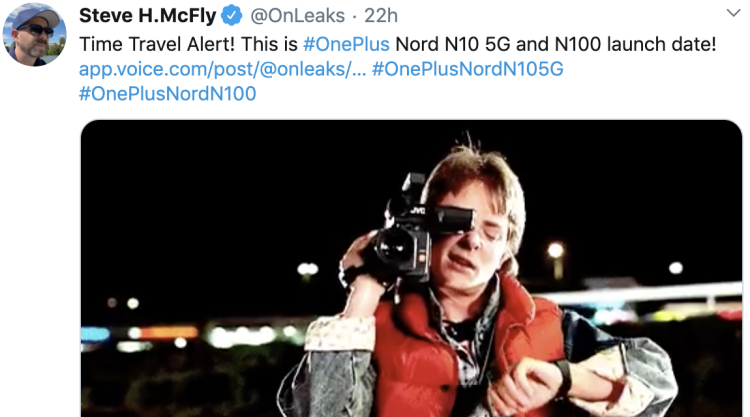Click the orange blurred light streak in GIF
750x417 pixels.
(167, 332)
